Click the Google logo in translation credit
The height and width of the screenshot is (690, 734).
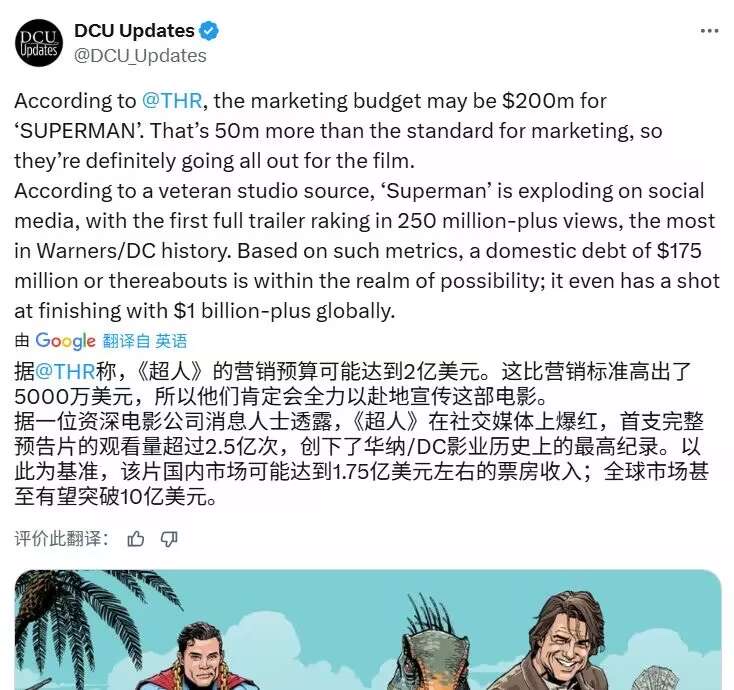[66, 341]
